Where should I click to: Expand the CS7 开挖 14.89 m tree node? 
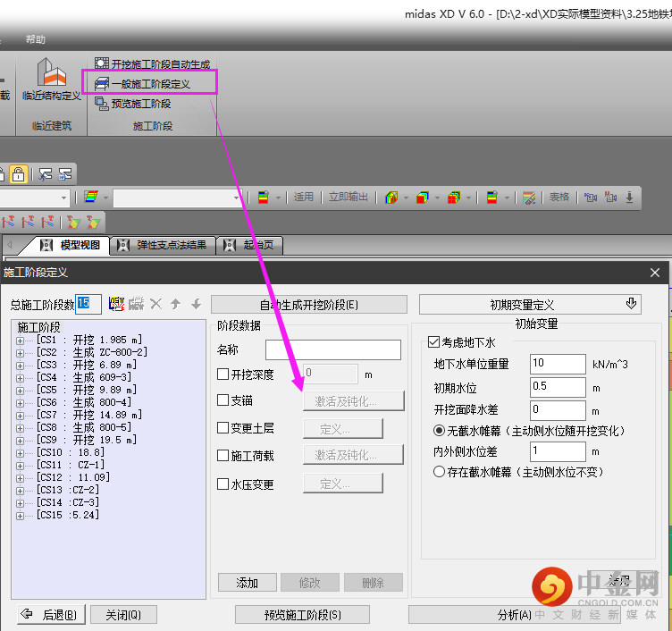click(x=21, y=416)
